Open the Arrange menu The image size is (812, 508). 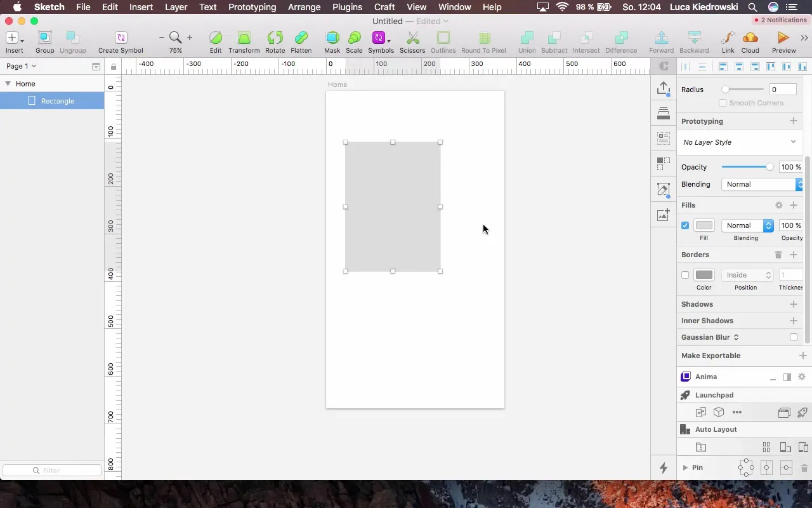click(x=304, y=7)
